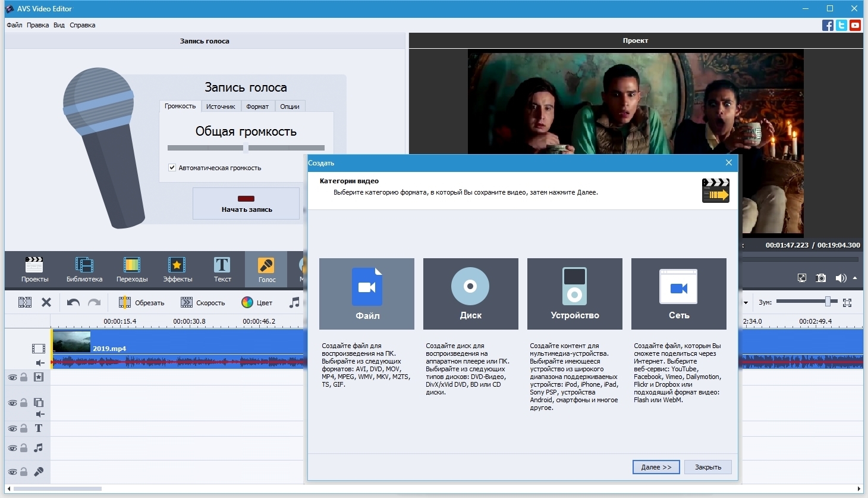The width and height of the screenshot is (868, 498).
Task: Uncheck Автоматическая громкость checkbox
Action: pos(172,168)
